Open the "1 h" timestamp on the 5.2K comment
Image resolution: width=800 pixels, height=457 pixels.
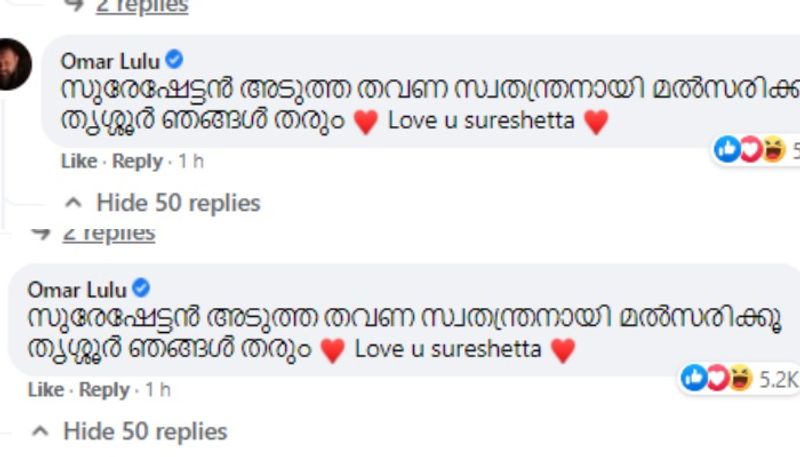pyautogui.click(x=158, y=389)
